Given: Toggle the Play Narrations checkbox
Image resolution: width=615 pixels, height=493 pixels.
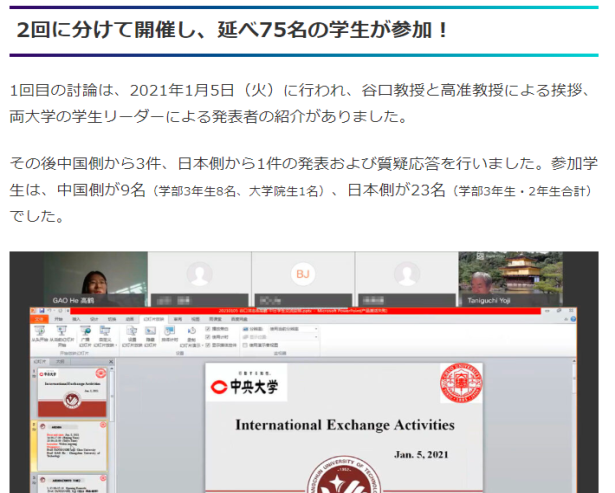Looking at the screenshot, I should click(x=207, y=328).
